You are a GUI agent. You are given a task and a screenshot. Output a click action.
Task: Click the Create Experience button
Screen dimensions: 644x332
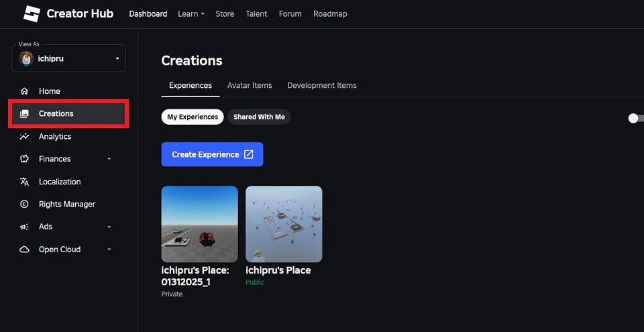[x=212, y=154]
